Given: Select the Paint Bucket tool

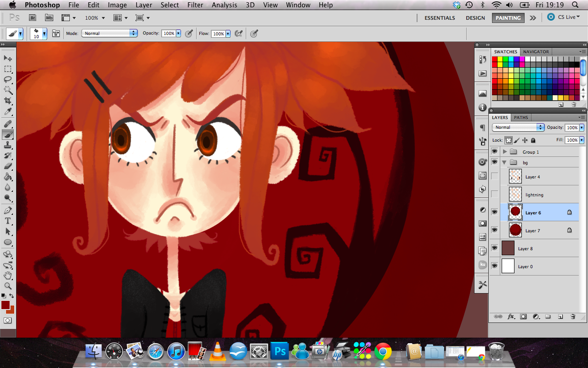Looking at the screenshot, I should [8, 177].
